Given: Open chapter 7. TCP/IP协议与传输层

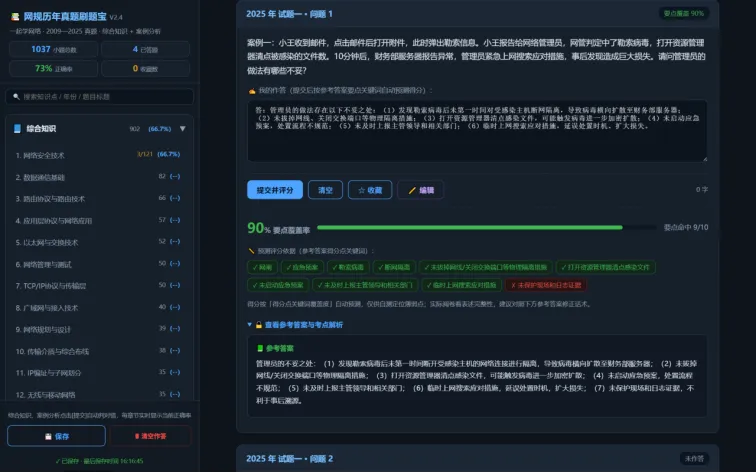Looking at the screenshot, I should (x=98, y=286).
